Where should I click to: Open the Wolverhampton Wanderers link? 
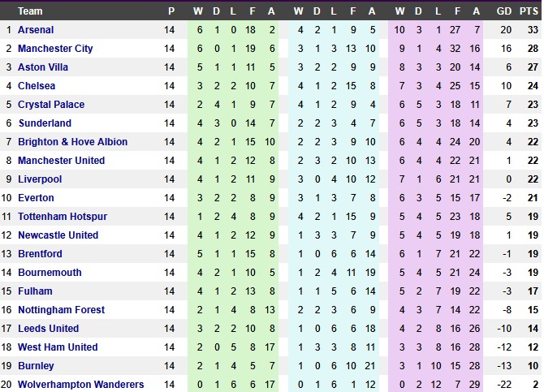tap(80, 384)
